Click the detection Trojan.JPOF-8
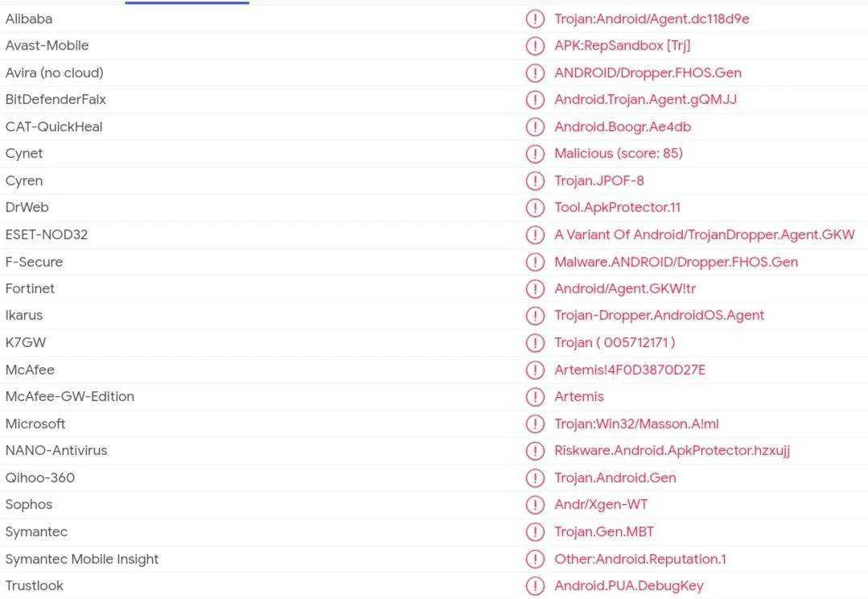Viewport: 868px width, 599px height. click(x=599, y=180)
